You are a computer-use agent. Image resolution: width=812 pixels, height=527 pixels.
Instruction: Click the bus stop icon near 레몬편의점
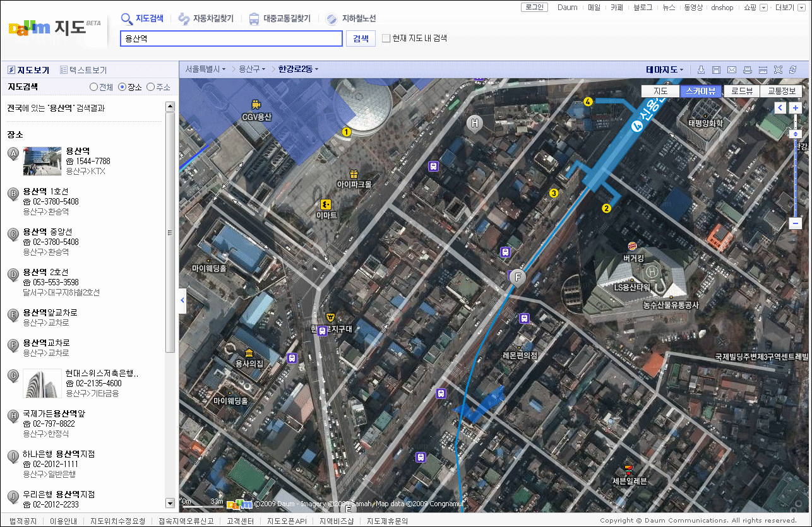[x=524, y=319]
